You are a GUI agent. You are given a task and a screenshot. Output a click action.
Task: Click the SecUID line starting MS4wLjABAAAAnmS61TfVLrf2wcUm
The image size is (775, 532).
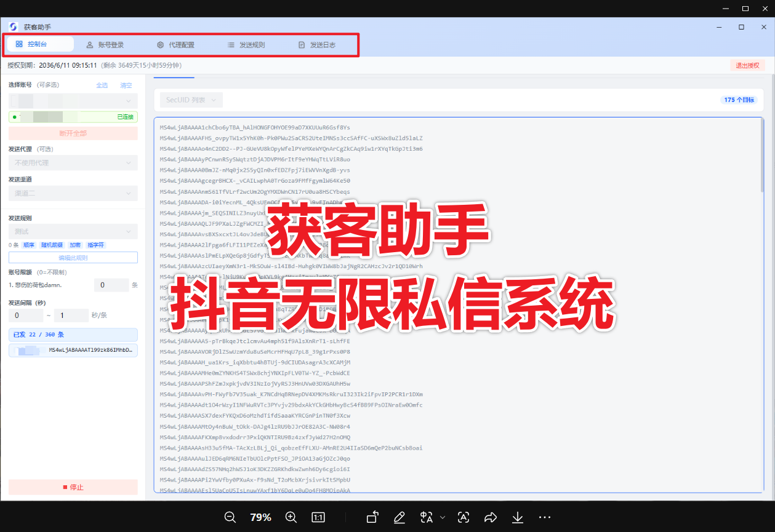(x=255, y=191)
